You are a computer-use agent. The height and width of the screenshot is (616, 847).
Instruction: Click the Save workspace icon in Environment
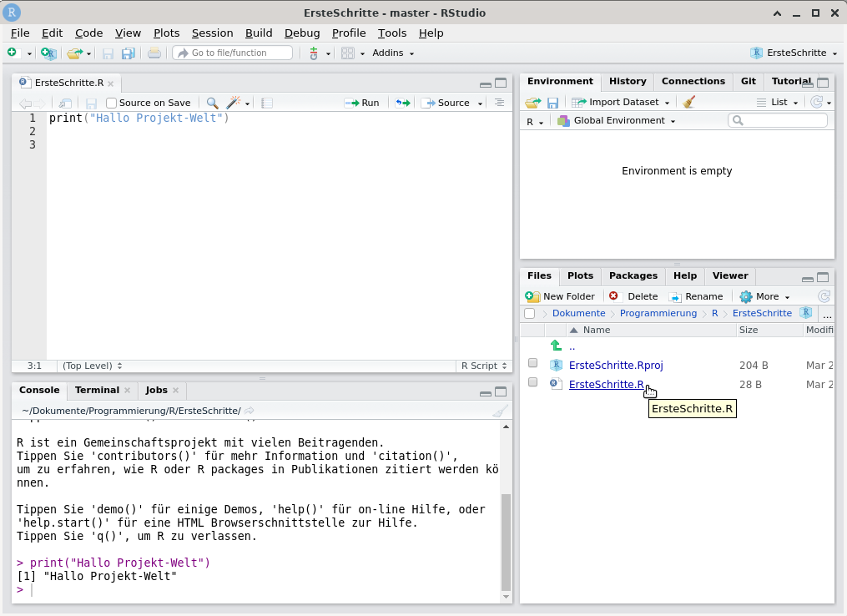[552, 103]
